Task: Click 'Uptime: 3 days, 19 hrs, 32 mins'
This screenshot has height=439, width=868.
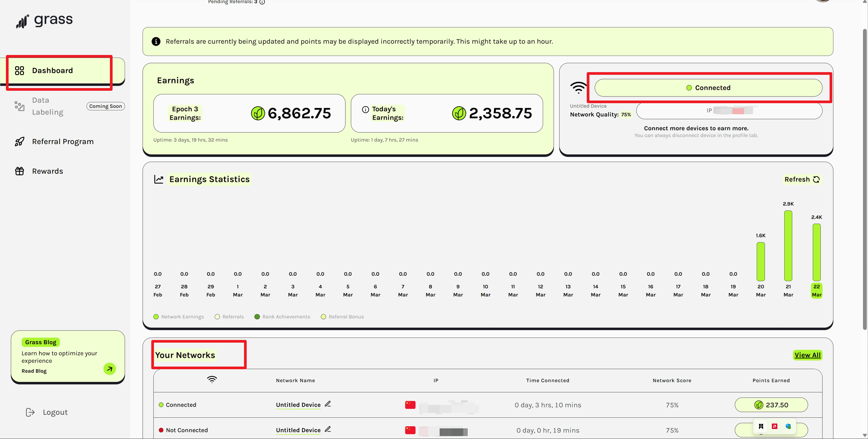Action: coord(190,140)
